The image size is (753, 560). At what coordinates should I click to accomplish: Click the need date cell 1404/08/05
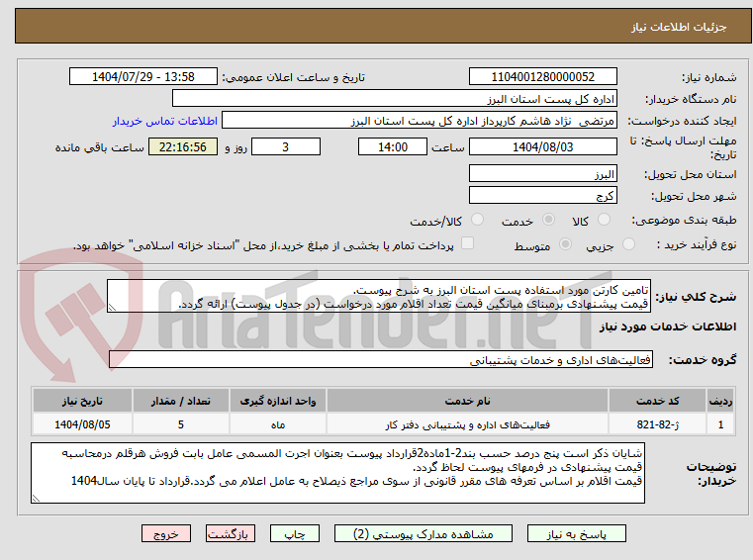(x=82, y=424)
